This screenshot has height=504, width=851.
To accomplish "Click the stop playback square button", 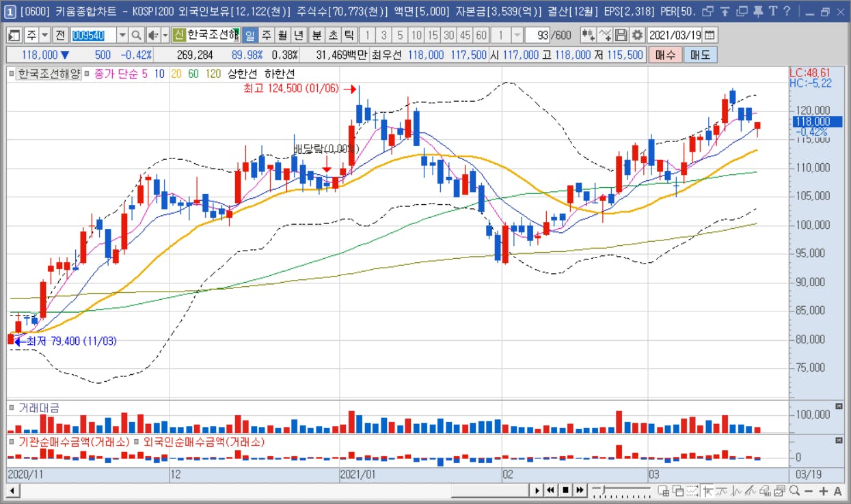I will tap(565, 490).
